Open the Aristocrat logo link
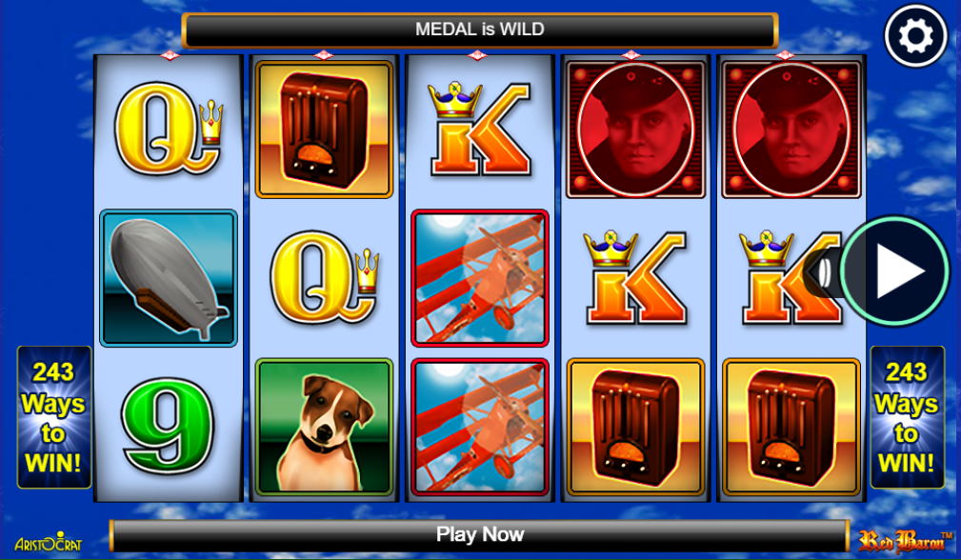 [x=49, y=542]
